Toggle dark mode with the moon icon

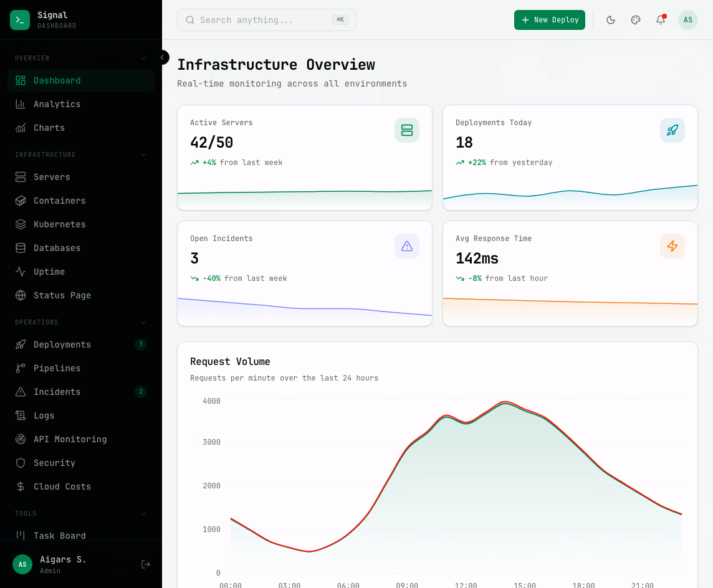click(611, 20)
